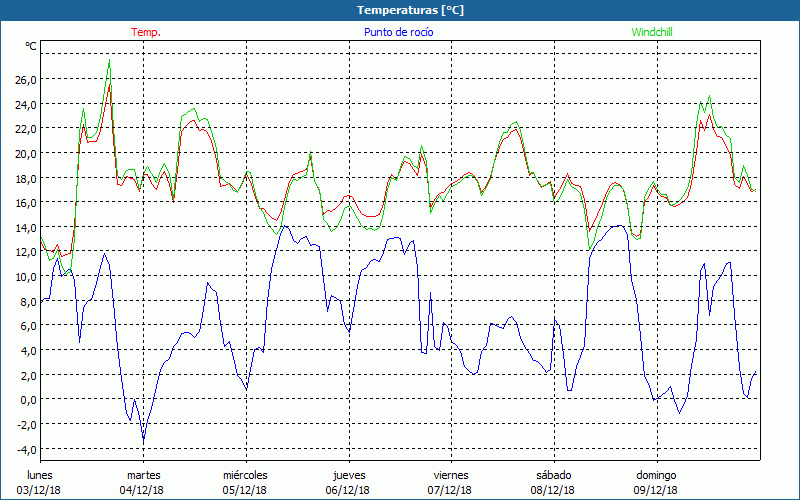The height and width of the screenshot is (500, 800).
Task: Click the 2,0 y-axis value
Action: click(27, 376)
